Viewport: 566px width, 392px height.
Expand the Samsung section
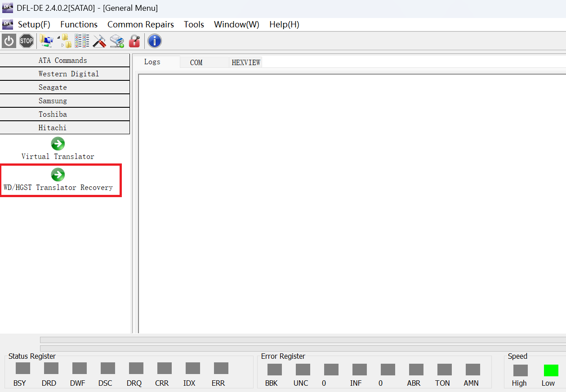(x=65, y=101)
